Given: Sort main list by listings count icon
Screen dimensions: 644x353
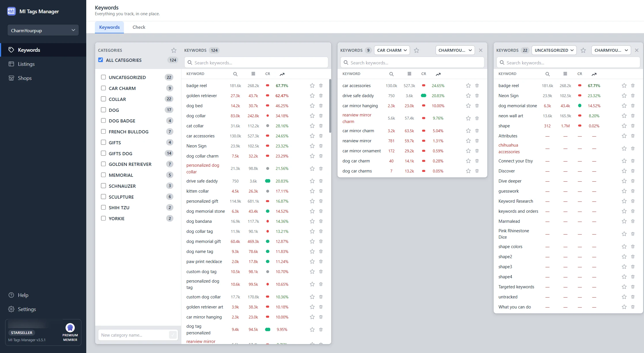Looking at the screenshot, I should pos(253,74).
